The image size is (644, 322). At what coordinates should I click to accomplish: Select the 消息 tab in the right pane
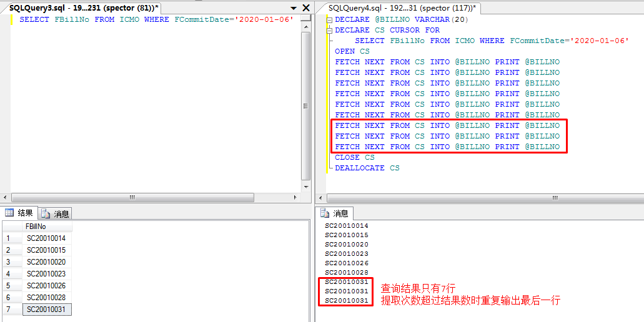pyautogui.click(x=334, y=213)
